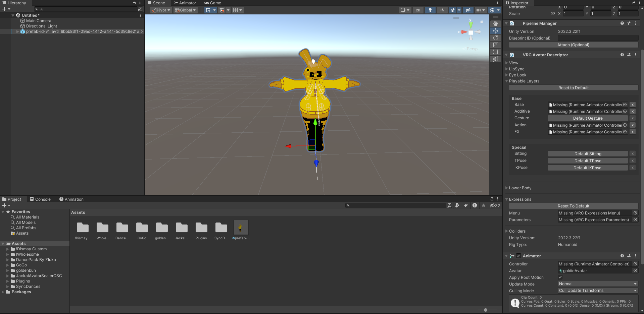Click Default Sitting button
Image resolution: width=644 pixels, height=314 pixels.
pyautogui.click(x=588, y=154)
